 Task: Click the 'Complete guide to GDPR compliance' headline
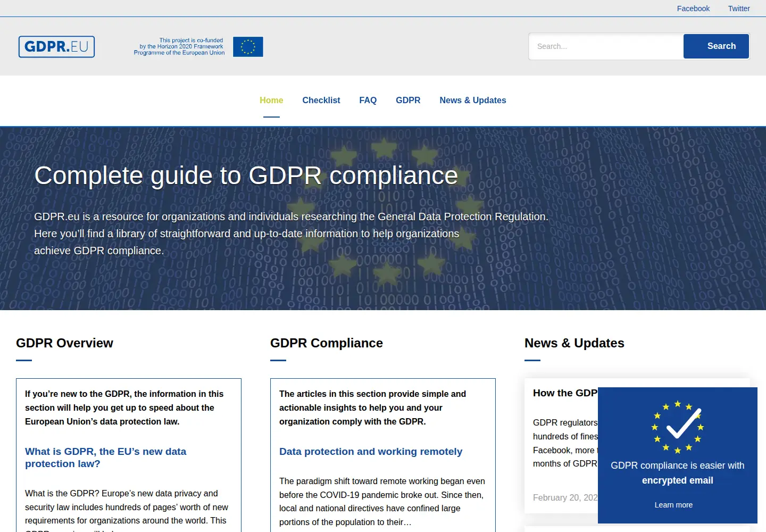[246, 176]
